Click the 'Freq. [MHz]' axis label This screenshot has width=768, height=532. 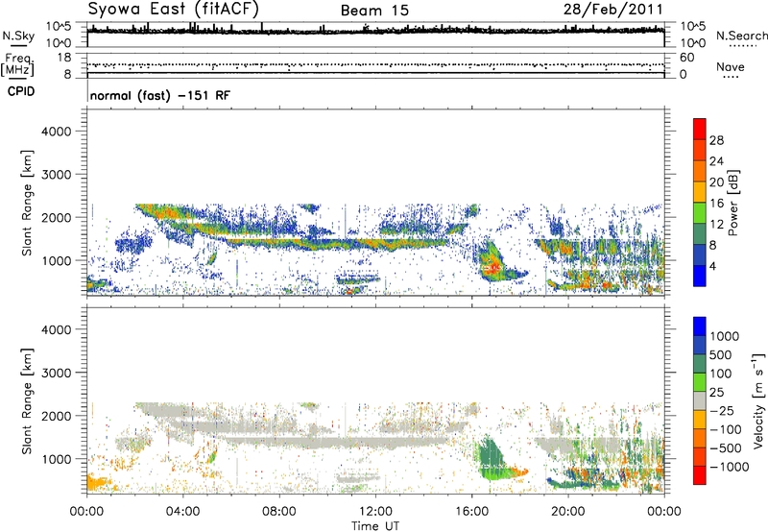tap(17, 65)
